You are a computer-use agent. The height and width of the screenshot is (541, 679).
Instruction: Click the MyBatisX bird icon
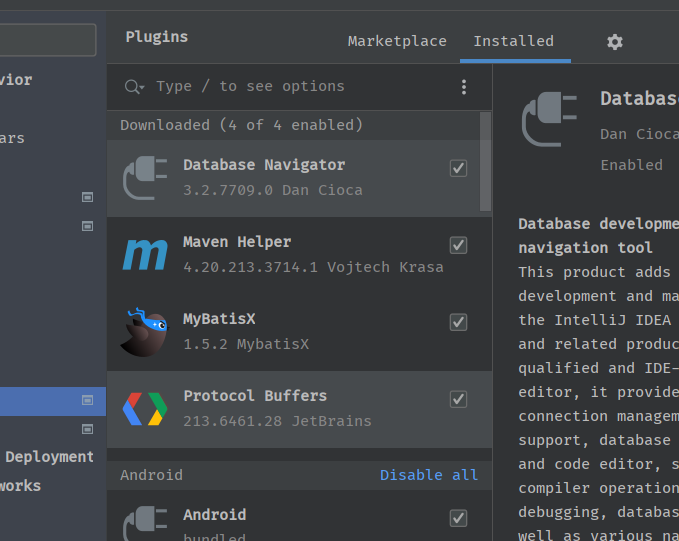[144, 332]
